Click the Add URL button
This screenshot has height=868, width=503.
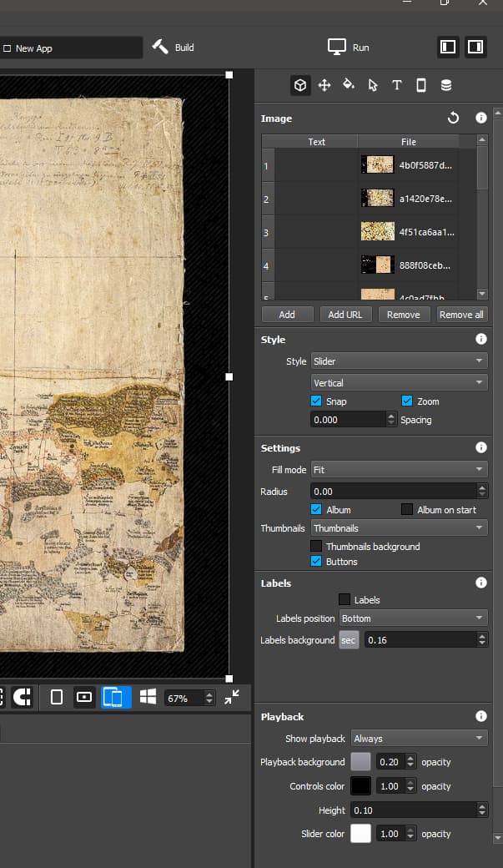pyautogui.click(x=345, y=315)
